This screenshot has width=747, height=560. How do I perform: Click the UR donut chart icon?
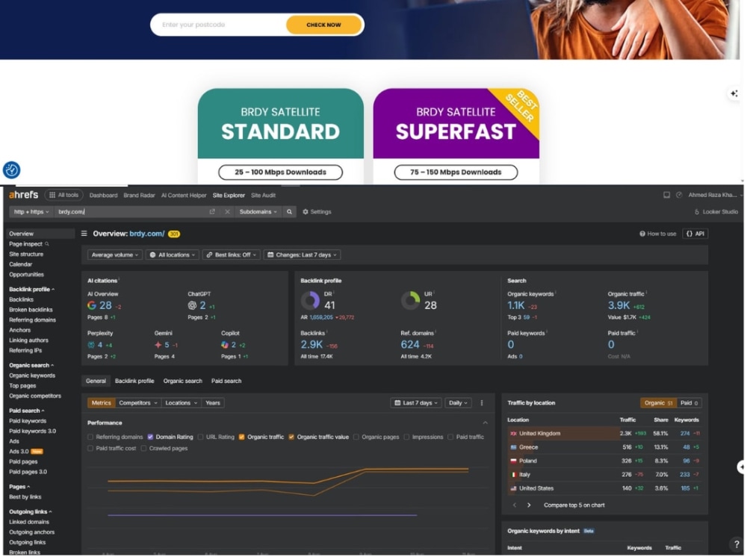pos(409,300)
